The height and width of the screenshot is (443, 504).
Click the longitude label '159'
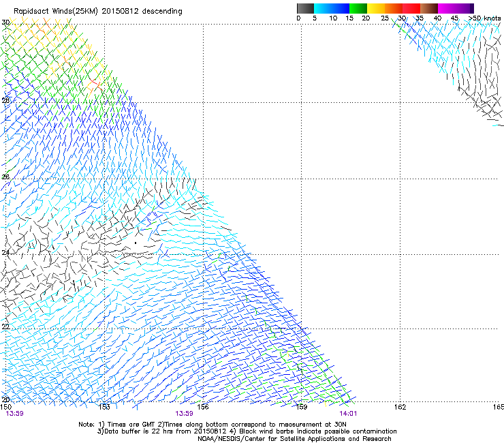tap(302, 407)
